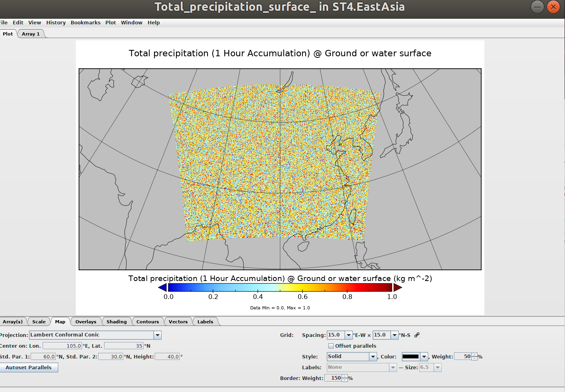This screenshot has height=392, width=565.
Task: Click the Autoset Parallels button
Action: [29, 368]
